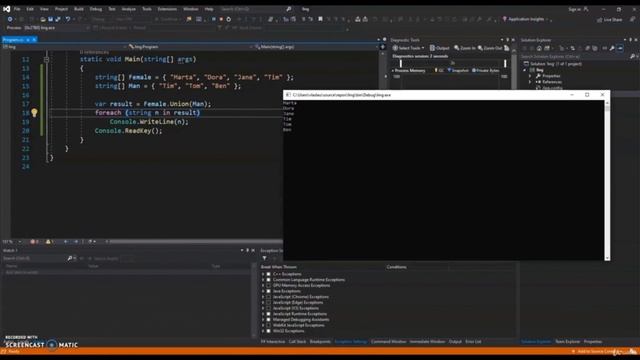Open the Debug menu
The width and height of the screenshot is (640, 360).
pos(96,9)
